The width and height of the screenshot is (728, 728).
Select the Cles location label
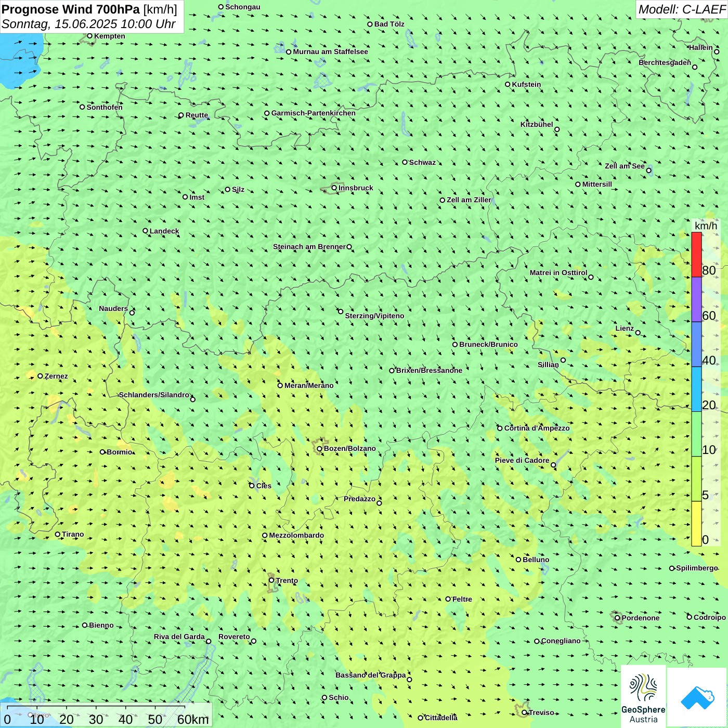pos(264,486)
